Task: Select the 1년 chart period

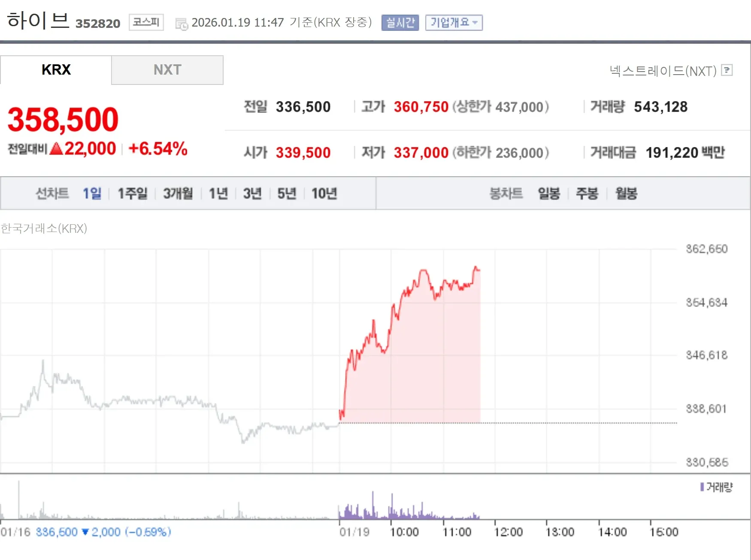Action: click(x=218, y=193)
